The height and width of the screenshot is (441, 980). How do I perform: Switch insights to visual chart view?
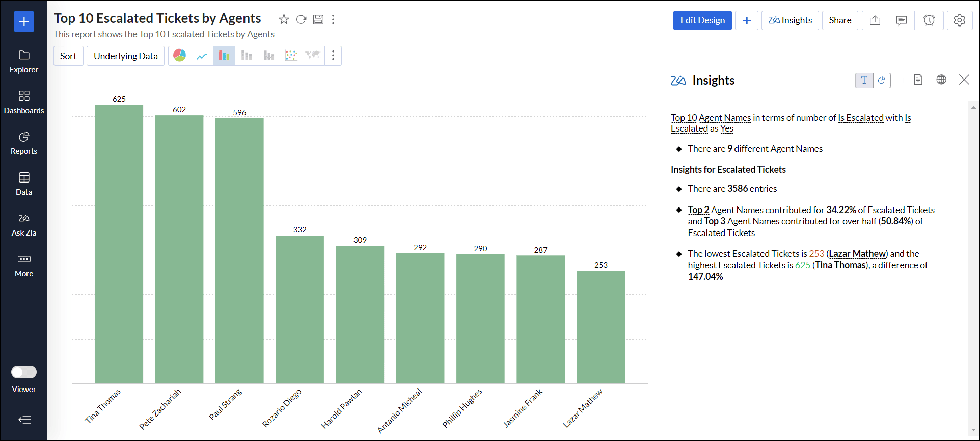(x=882, y=80)
